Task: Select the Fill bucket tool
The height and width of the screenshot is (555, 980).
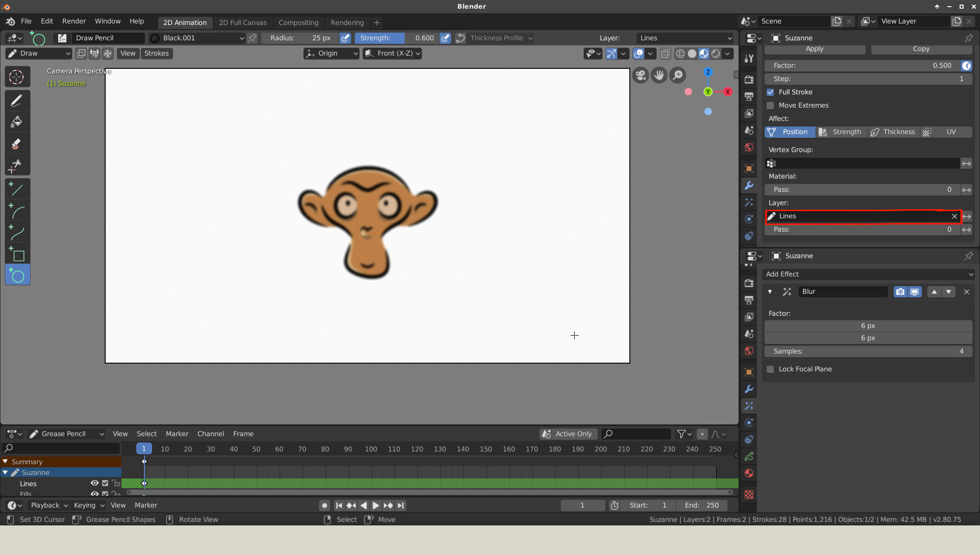Action: 17,122
